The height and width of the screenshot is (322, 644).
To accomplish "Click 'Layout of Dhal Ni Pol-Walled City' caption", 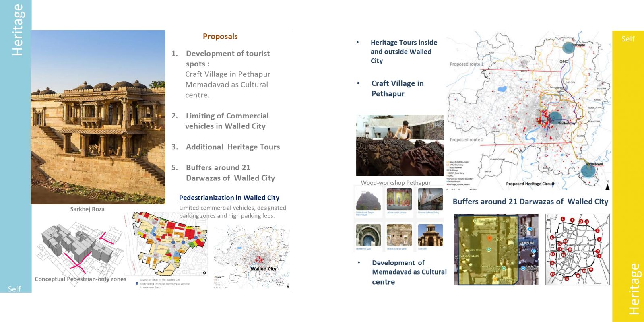I will 160,279.
